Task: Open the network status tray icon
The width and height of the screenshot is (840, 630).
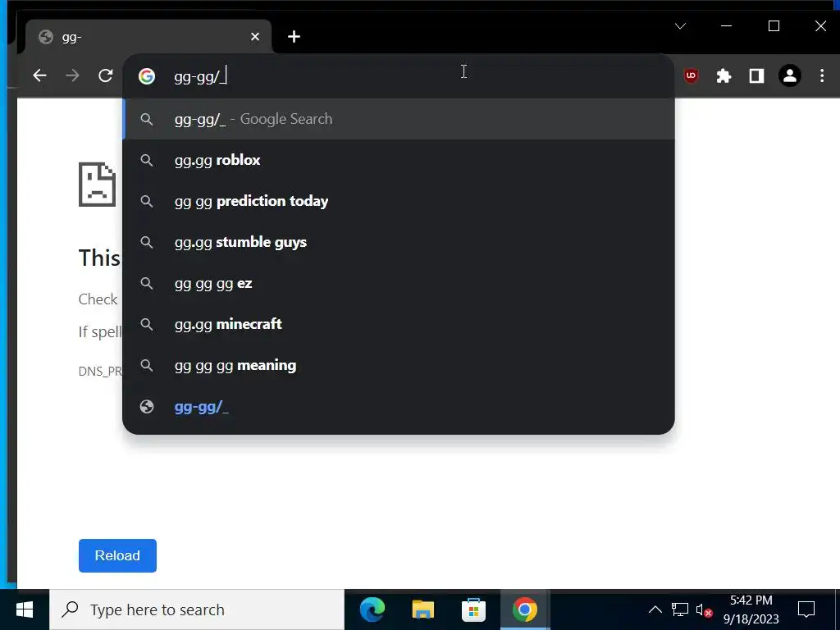Action: 680,609
